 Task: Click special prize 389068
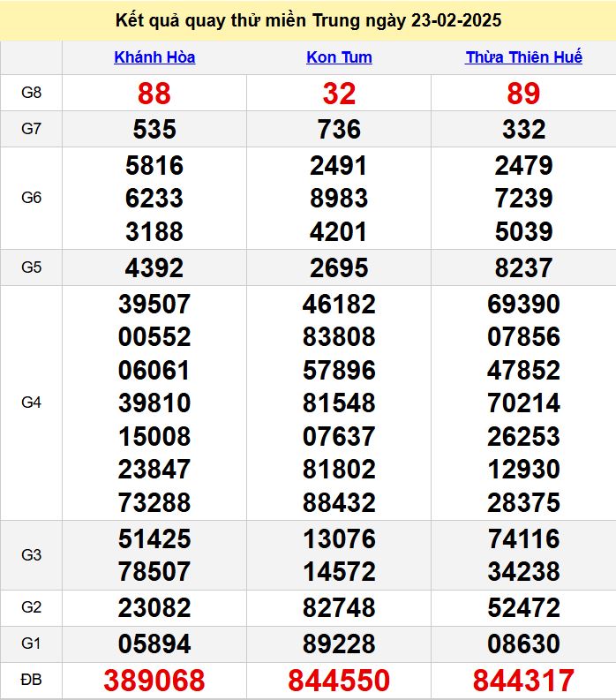click(x=154, y=681)
